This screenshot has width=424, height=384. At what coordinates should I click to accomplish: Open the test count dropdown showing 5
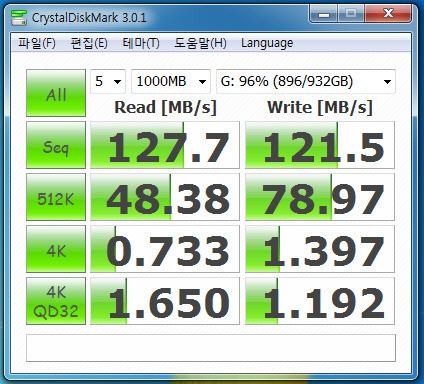tap(108, 81)
